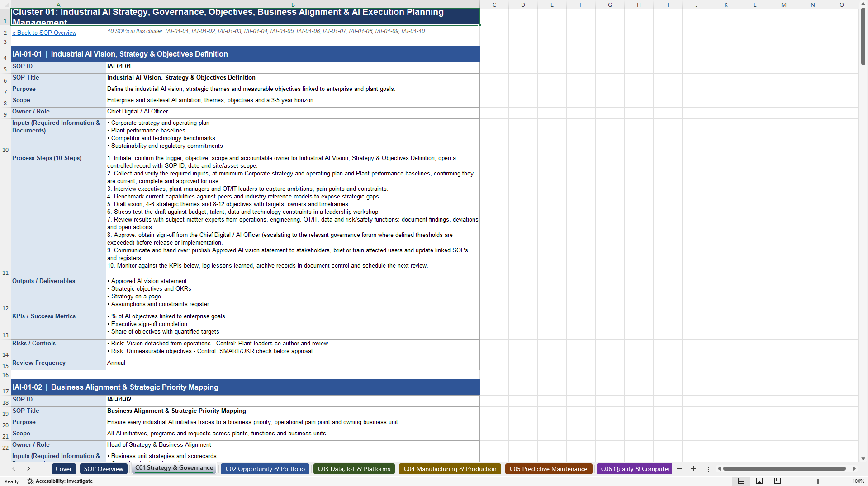Viewport: 868px width, 486px height.
Task: Go to C03 Data, IoT & Platforms tab
Action: (x=354, y=469)
